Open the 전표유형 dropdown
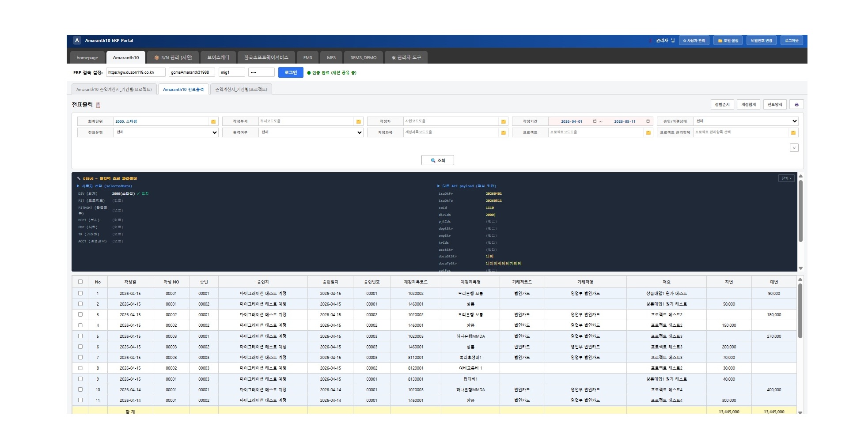This screenshot has width=868, height=442. (x=166, y=132)
